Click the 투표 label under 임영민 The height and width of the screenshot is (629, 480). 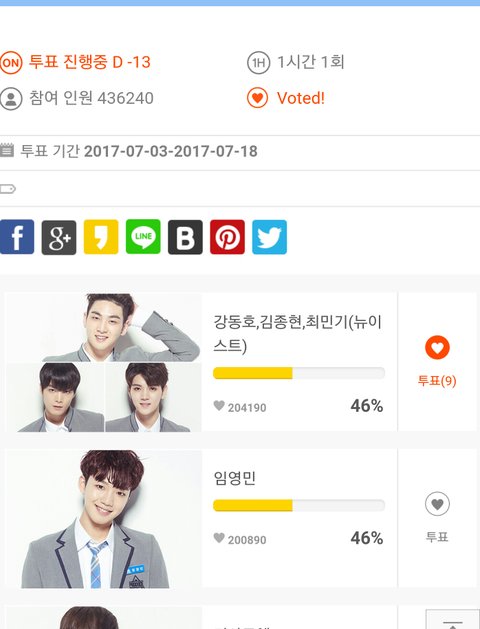tap(437, 537)
